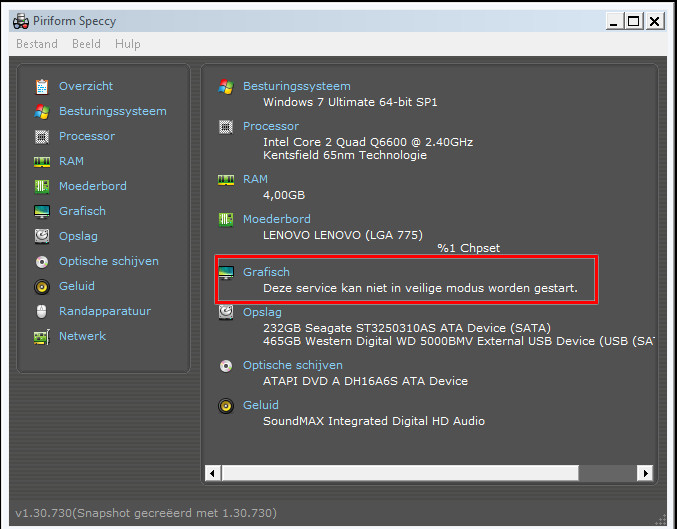Click Besturingssysteem heading in summary panel
The width and height of the screenshot is (677, 529).
point(297,86)
